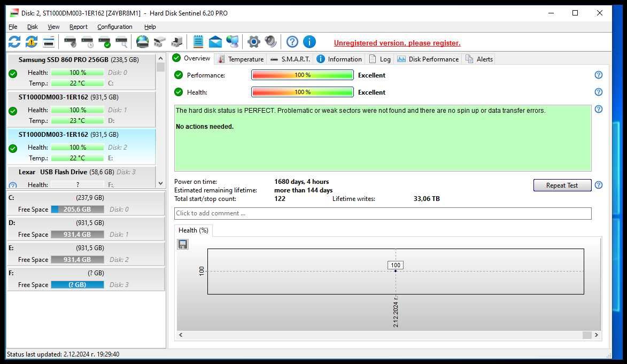Select the Health (%) graph tab
This screenshot has height=364, width=627.
(193, 230)
